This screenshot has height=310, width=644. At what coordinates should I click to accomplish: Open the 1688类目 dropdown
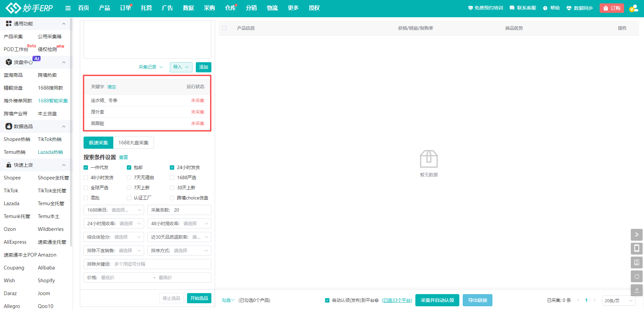(x=114, y=210)
